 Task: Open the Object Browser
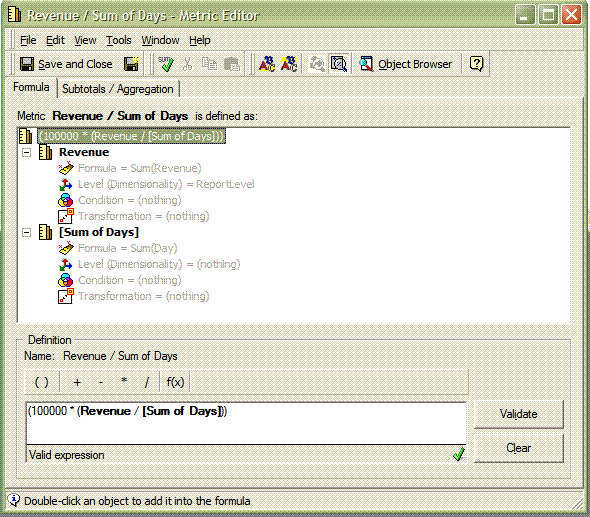pos(406,64)
